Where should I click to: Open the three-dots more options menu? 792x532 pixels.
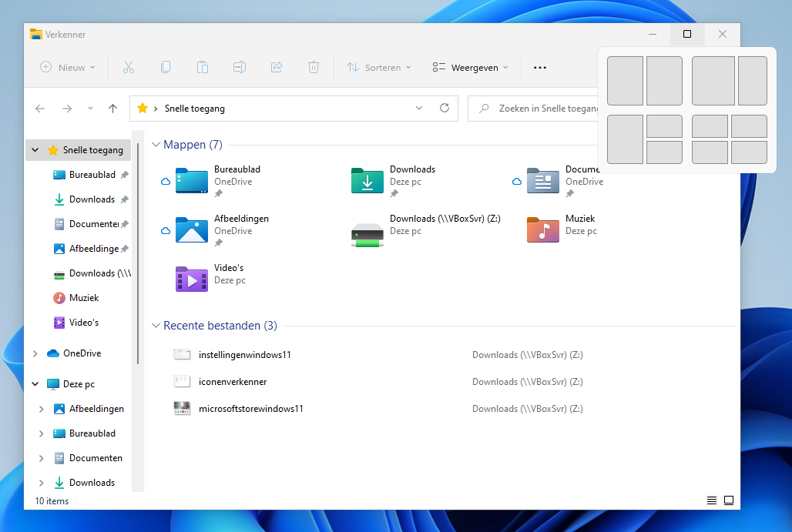point(540,67)
